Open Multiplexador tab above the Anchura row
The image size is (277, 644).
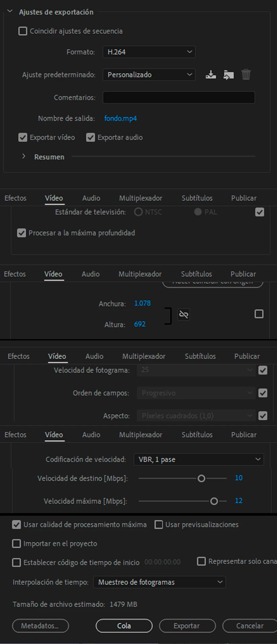(140, 274)
